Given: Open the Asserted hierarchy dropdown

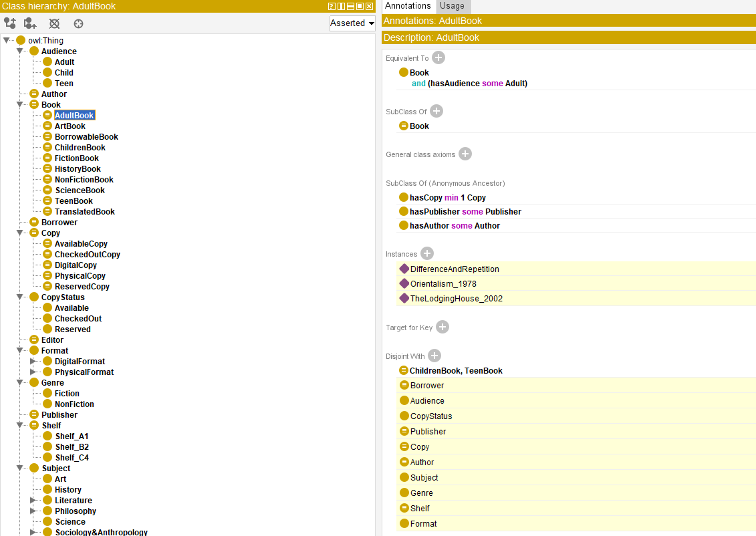Looking at the screenshot, I should click(352, 23).
